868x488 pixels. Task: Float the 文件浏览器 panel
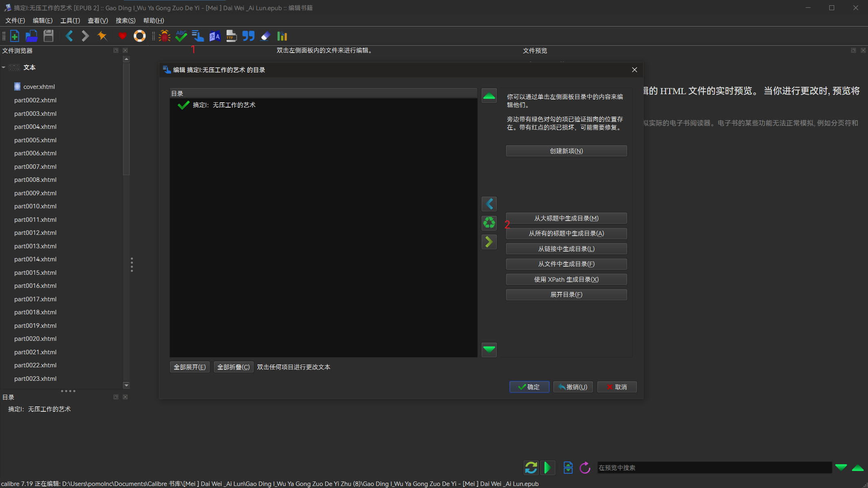tap(116, 51)
